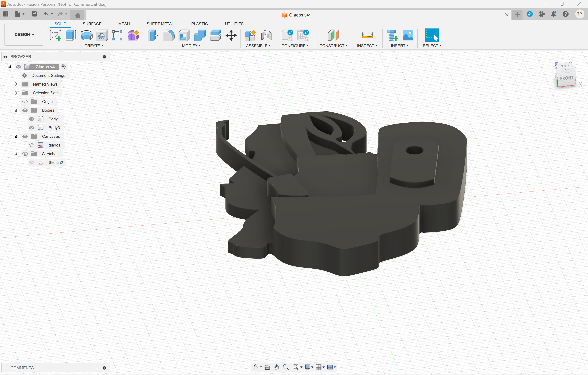Image resolution: width=588 pixels, height=375 pixels.
Task: Toggle visibility of Body3
Action: (32, 128)
